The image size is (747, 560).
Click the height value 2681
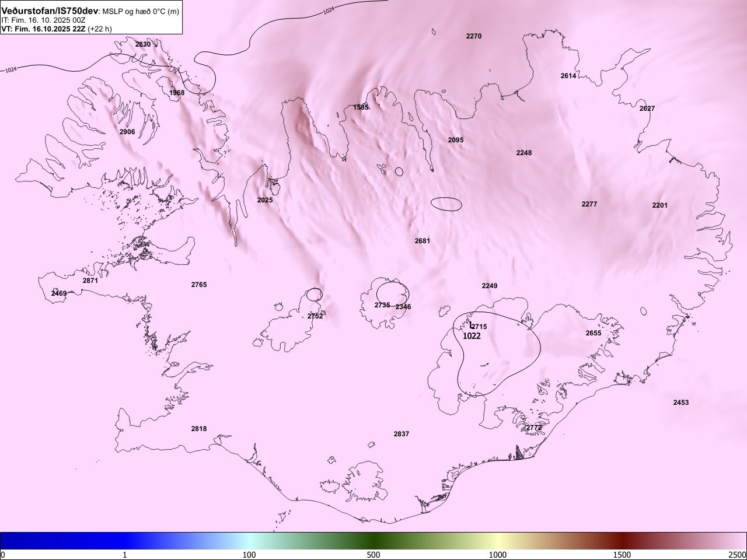point(423,241)
